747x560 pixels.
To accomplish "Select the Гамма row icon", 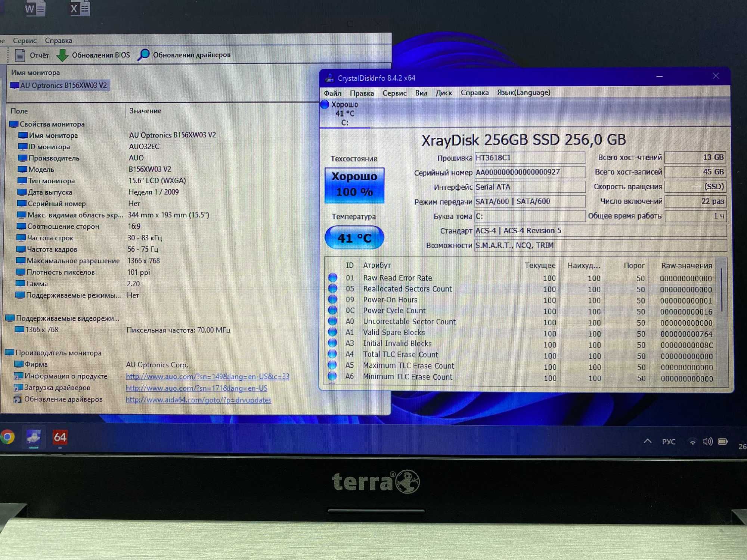I will [20, 284].
